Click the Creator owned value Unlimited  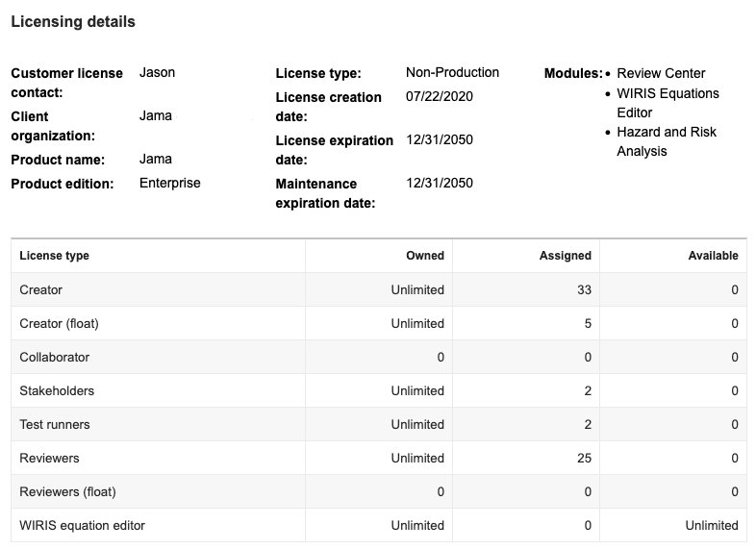[417, 289]
